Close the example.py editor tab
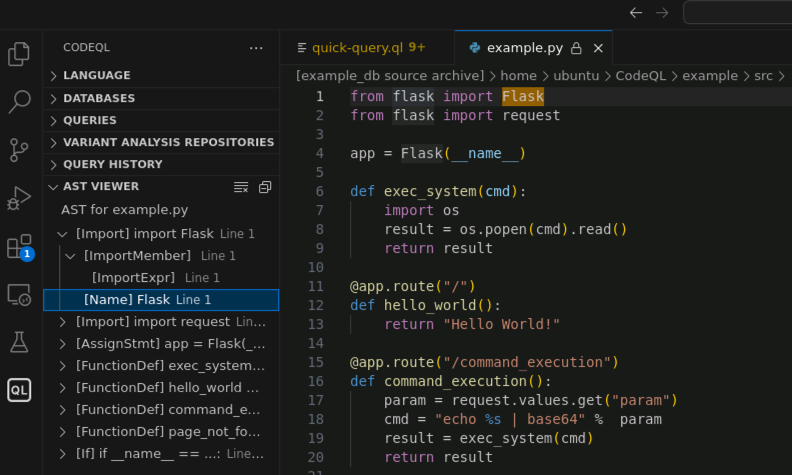Image resolution: width=792 pixels, height=475 pixels. pyautogui.click(x=598, y=48)
